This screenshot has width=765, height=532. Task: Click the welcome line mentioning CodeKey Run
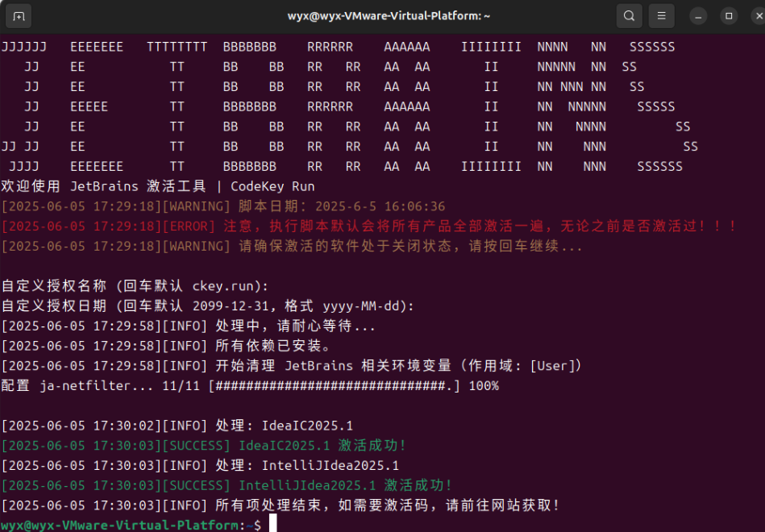coord(158,186)
